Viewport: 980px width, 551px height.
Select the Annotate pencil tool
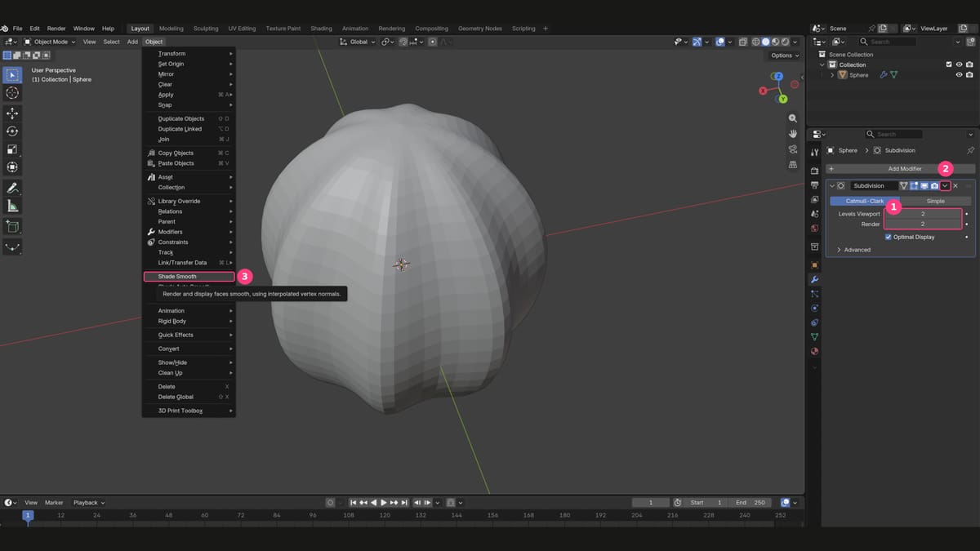[x=12, y=188]
